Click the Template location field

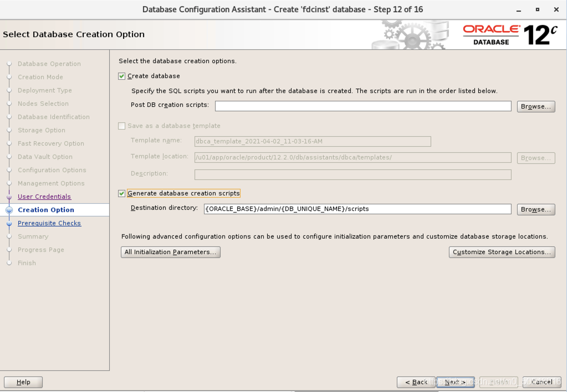[x=353, y=158]
